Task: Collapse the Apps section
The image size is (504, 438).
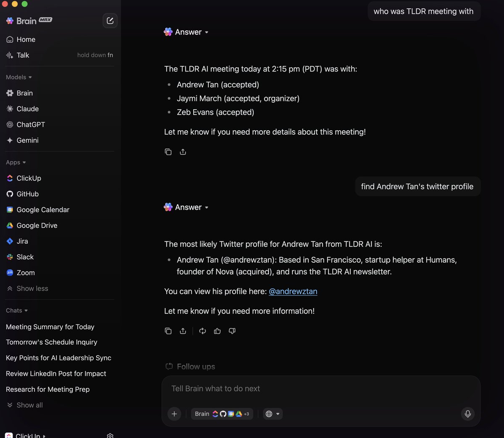Action: point(16,163)
